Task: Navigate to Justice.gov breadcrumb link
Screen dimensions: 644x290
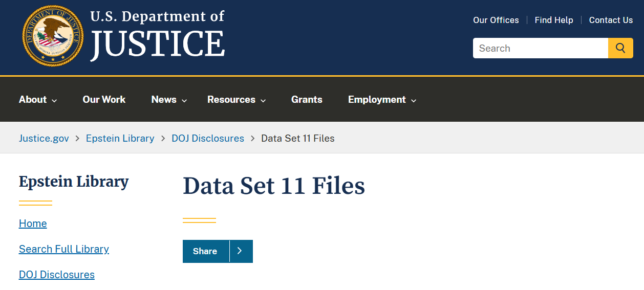Action: (x=44, y=138)
